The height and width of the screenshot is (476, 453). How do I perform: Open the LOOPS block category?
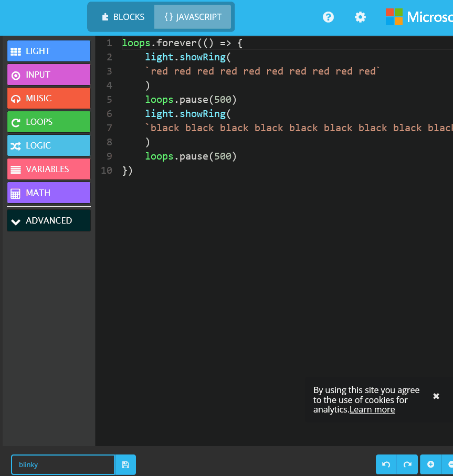pos(48,122)
